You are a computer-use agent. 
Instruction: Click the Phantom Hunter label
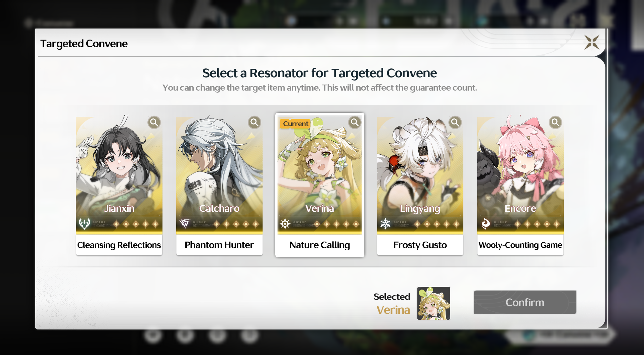coord(219,245)
